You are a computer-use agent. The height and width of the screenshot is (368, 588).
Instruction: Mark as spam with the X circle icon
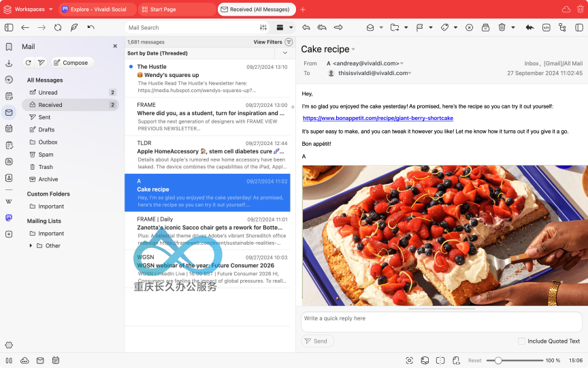tap(469, 27)
